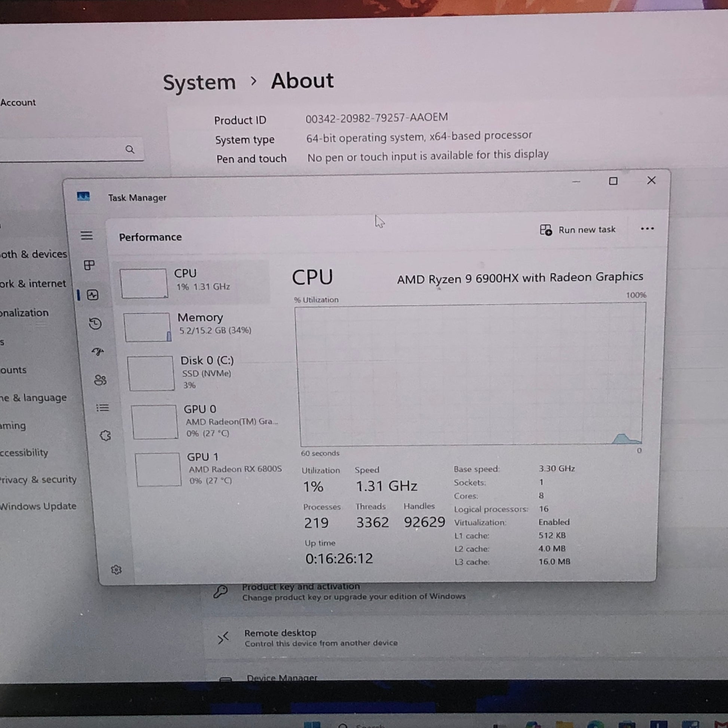The height and width of the screenshot is (728, 728).
Task: Click the Up time value 0:16:26:12
Action: click(339, 559)
